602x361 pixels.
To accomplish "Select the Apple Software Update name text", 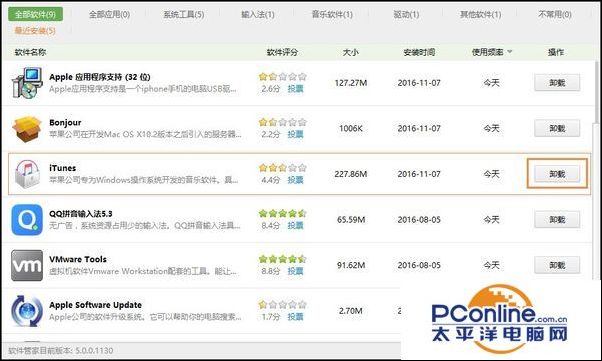I will click(x=95, y=305).
